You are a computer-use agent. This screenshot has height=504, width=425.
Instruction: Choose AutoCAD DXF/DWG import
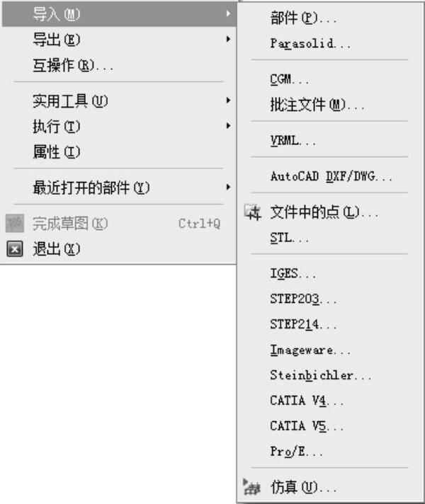pos(331,176)
